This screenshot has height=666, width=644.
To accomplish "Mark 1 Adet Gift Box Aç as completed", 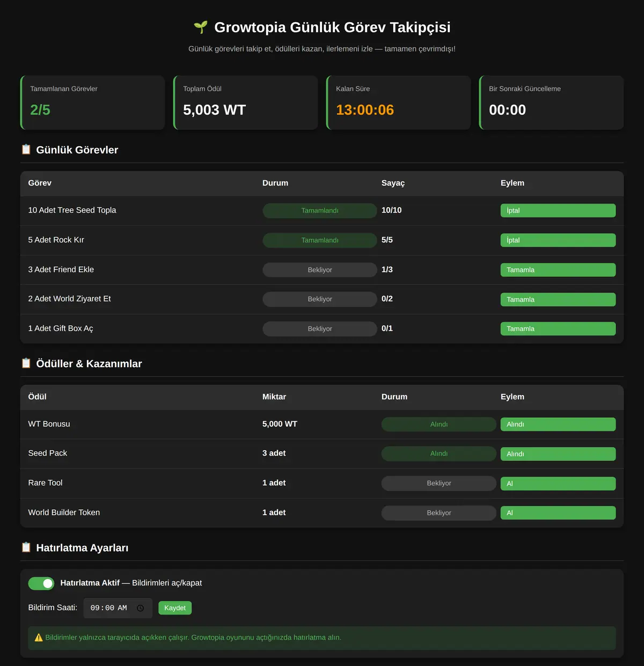I will [558, 329].
